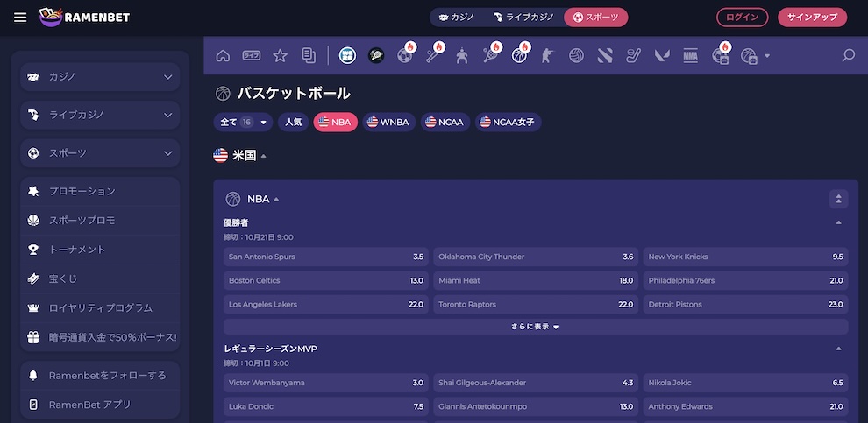
Task: Open 宝くじ in sidebar
Action: tap(100, 279)
